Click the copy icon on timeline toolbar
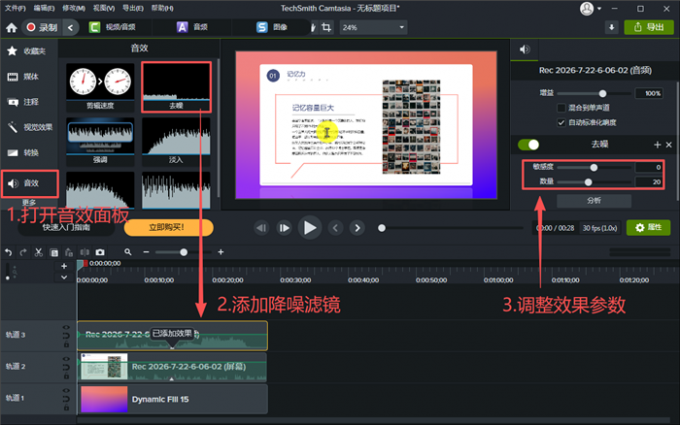Image resolution: width=680 pixels, height=425 pixels. (x=54, y=252)
